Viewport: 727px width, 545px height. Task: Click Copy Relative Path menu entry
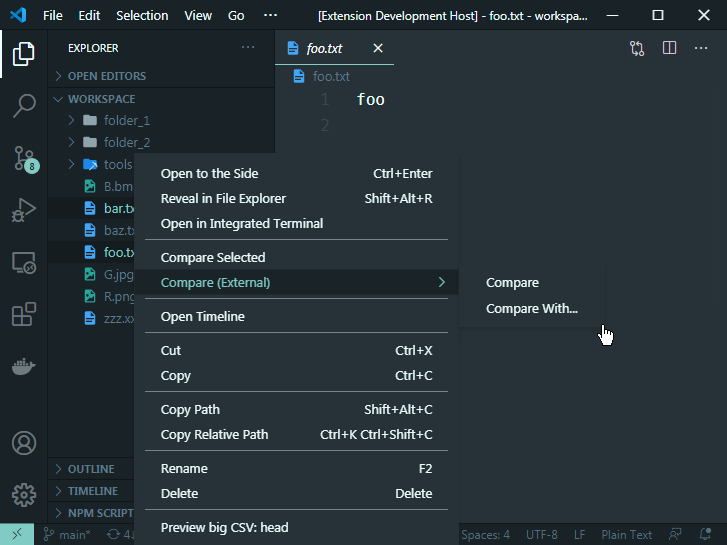pos(214,435)
